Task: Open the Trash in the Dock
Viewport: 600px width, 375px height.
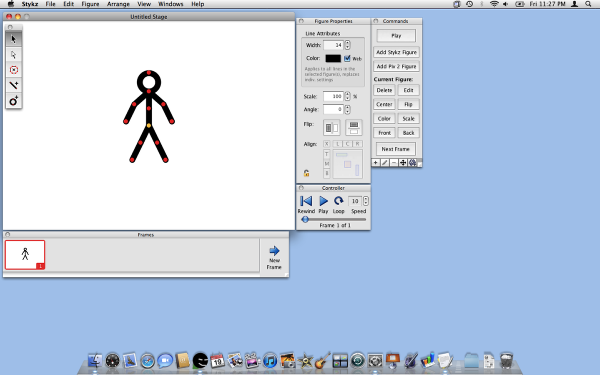Action: (x=506, y=361)
